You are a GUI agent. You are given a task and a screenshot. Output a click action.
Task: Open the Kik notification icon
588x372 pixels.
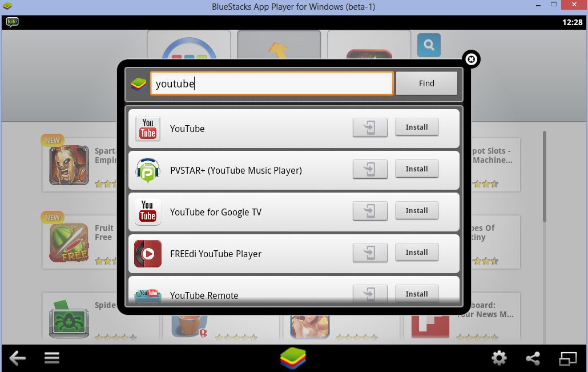[13, 22]
